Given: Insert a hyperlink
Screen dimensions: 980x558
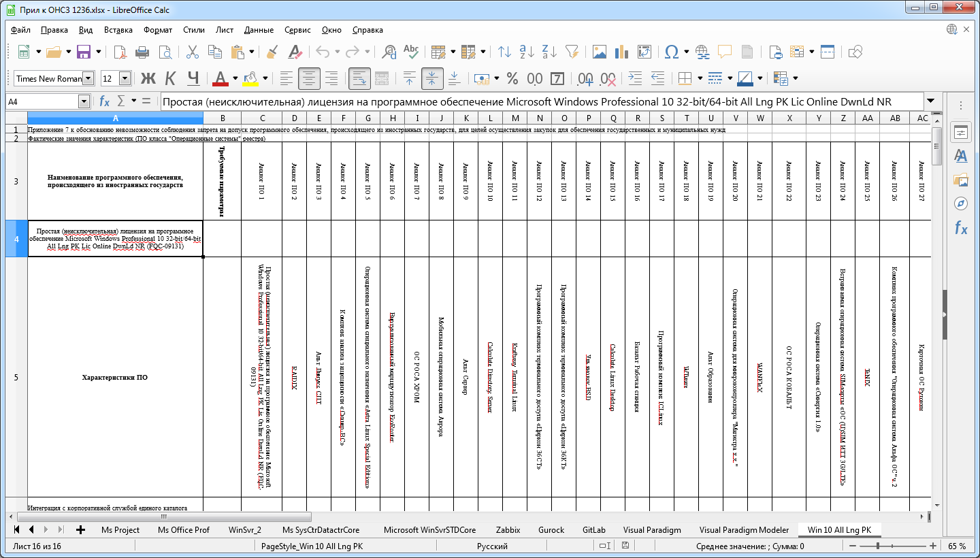Looking at the screenshot, I should point(703,52).
